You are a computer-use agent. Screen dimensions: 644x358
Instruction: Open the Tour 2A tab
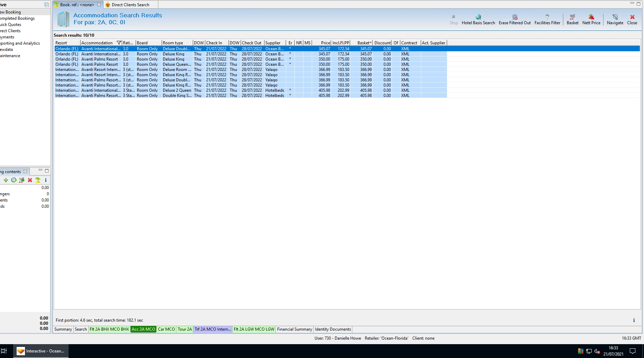(185, 329)
